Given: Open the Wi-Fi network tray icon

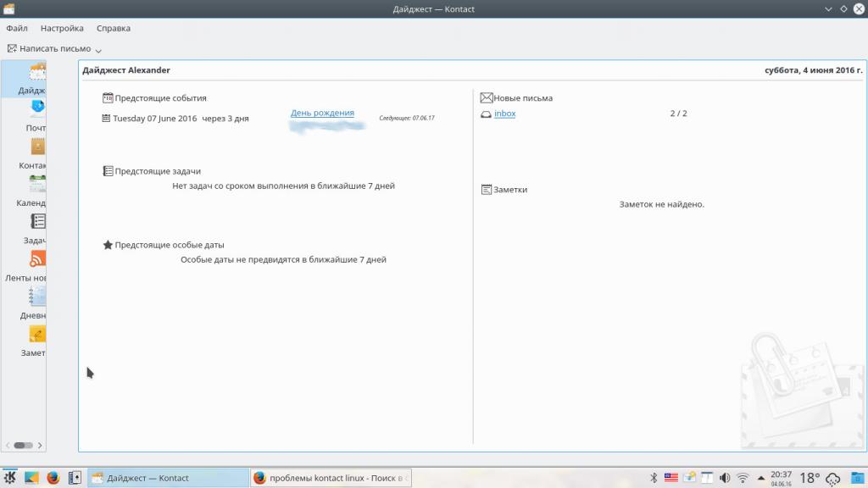Looking at the screenshot, I should (743, 478).
